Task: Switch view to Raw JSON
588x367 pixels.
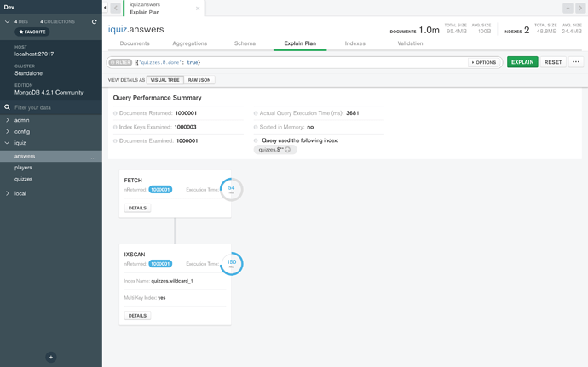Action: tap(200, 80)
